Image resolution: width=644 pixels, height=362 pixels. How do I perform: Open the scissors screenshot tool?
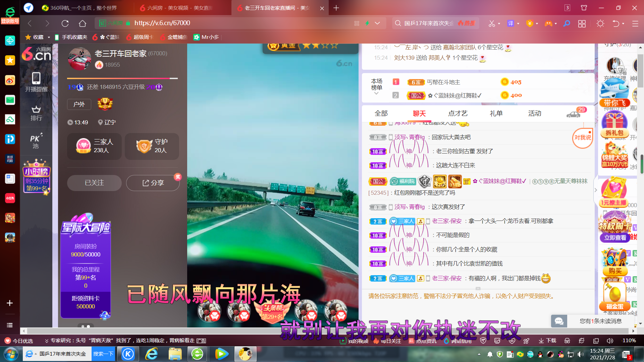[x=492, y=23]
